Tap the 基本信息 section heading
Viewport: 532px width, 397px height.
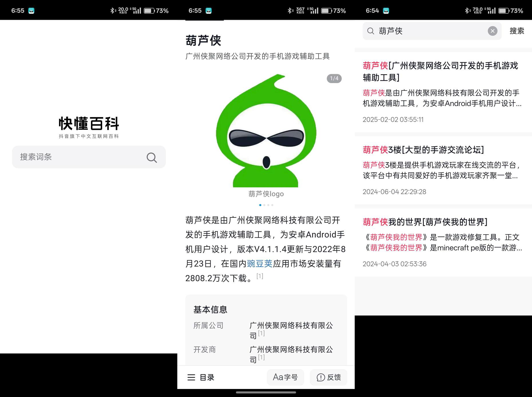(210, 310)
